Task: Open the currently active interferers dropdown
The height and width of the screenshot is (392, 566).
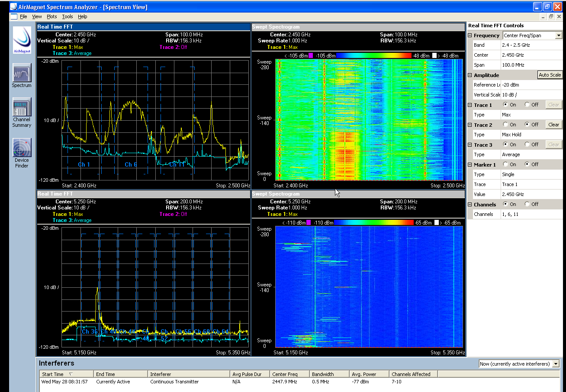Action: pos(556,364)
